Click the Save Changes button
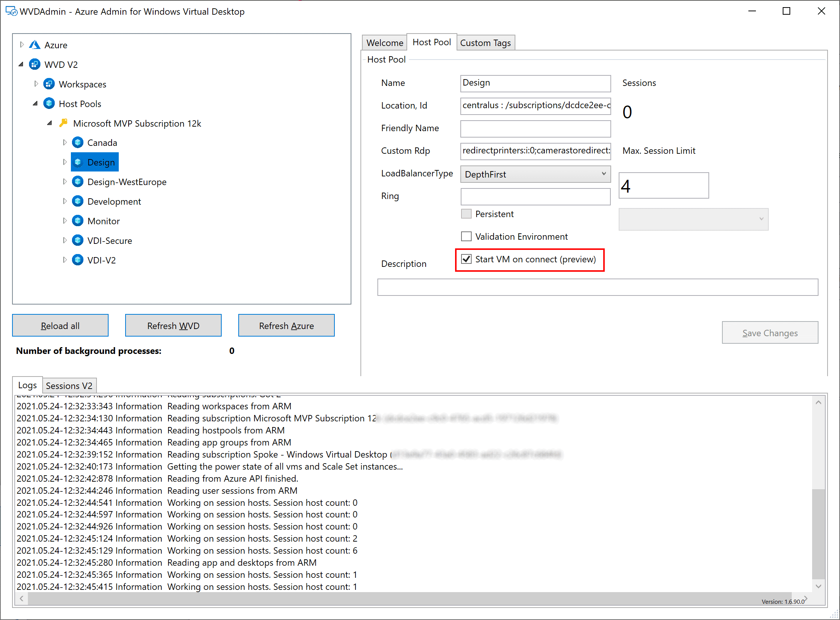This screenshot has width=840, height=620. pos(769,332)
